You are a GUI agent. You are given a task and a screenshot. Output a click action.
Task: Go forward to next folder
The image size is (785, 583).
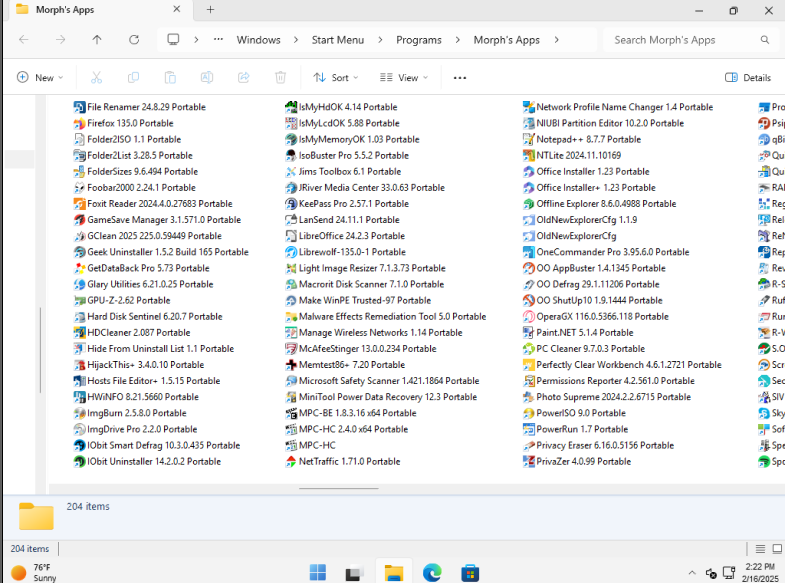point(60,40)
